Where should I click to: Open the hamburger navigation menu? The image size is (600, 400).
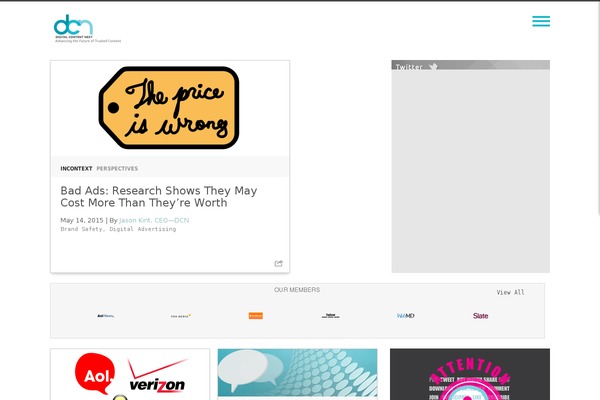coord(541,21)
